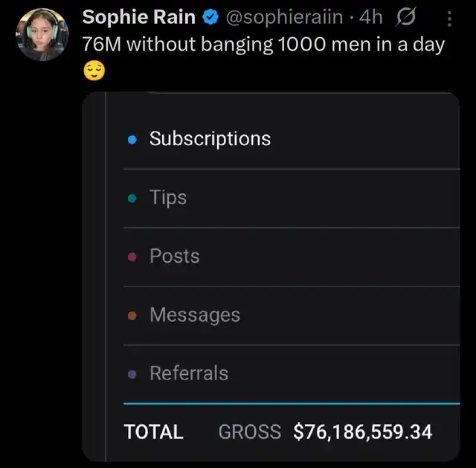Select the Referrals row label
Screen dimensions: 476x468
tap(189, 374)
